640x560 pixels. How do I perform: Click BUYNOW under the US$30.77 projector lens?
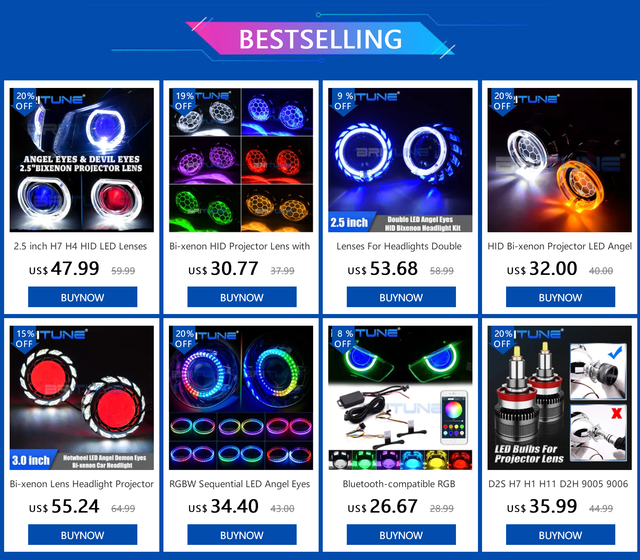coord(242,297)
